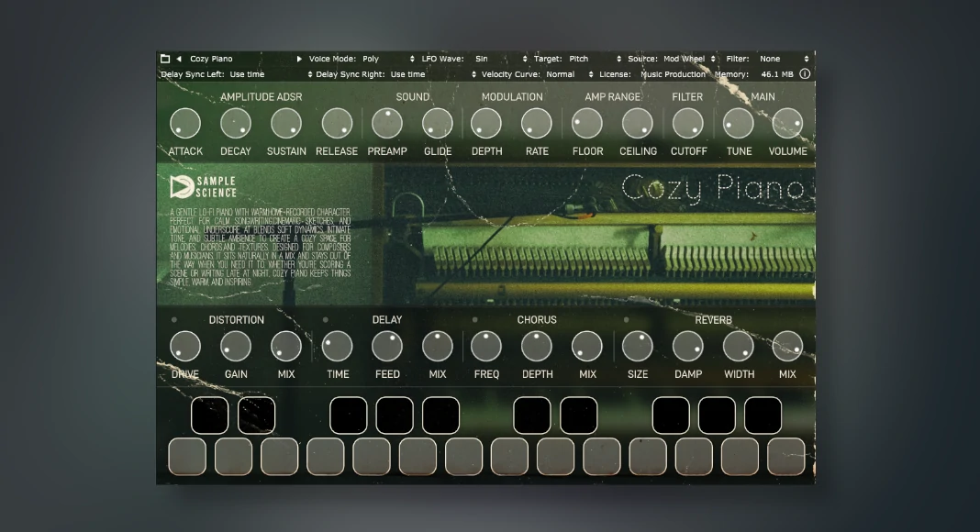Click the Amp Range Ceiling knob
Viewport: 980px width, 532px height.
(638, 123)
